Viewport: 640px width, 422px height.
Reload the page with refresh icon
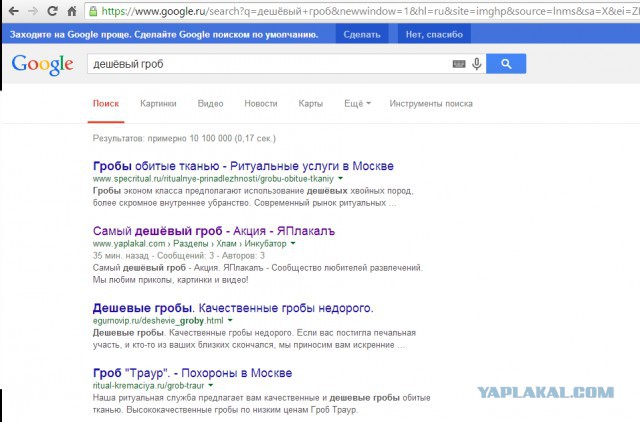pyautogui.click(x=52, y=11)
